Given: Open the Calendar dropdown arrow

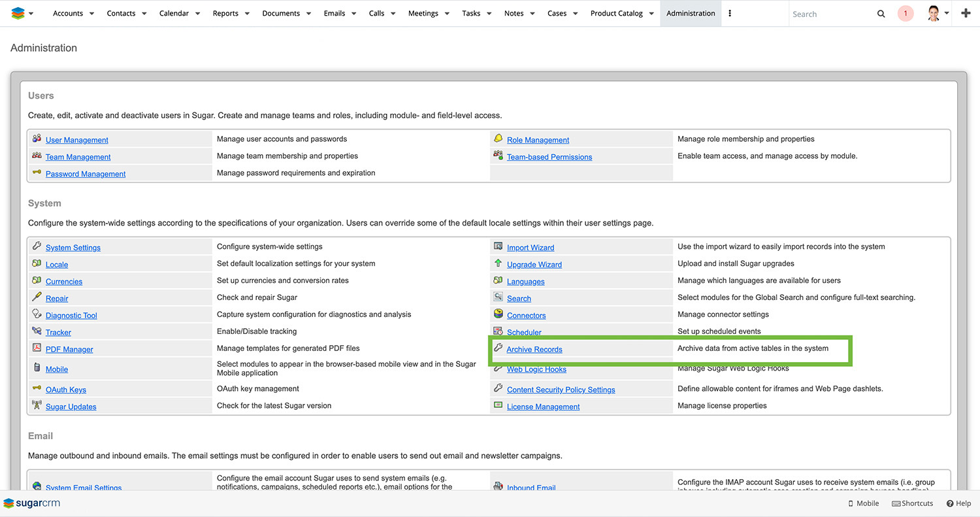Looking at the screenshot, I should click(198, 14).
